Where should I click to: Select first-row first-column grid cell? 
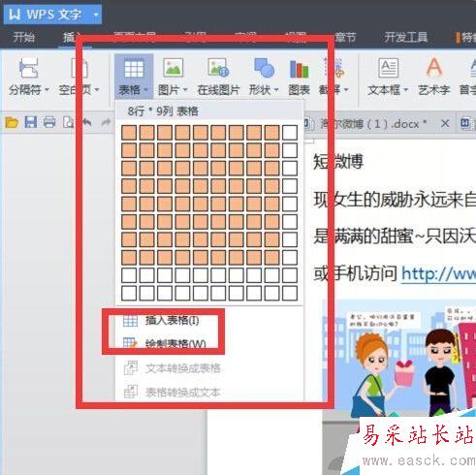click(129, 133)
